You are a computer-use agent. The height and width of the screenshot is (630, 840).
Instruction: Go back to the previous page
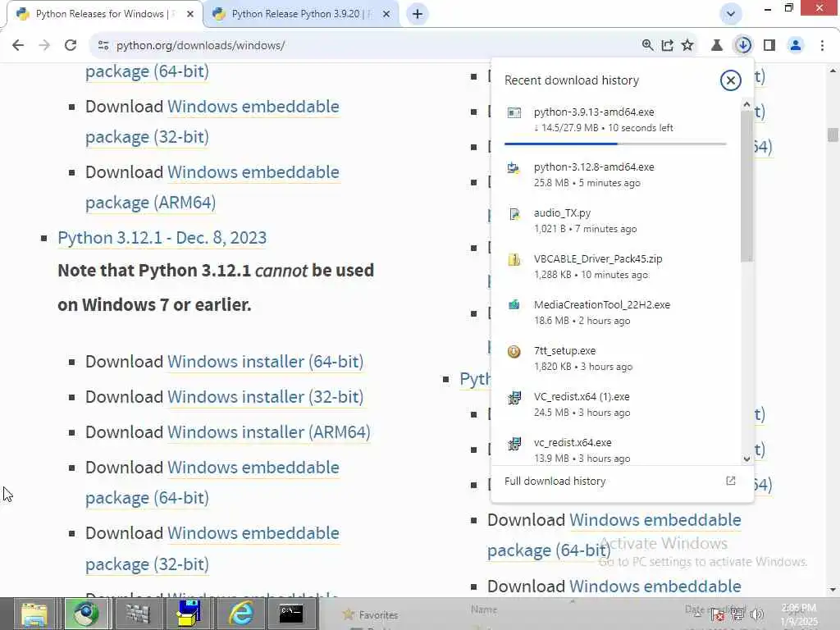click(18, 46)
